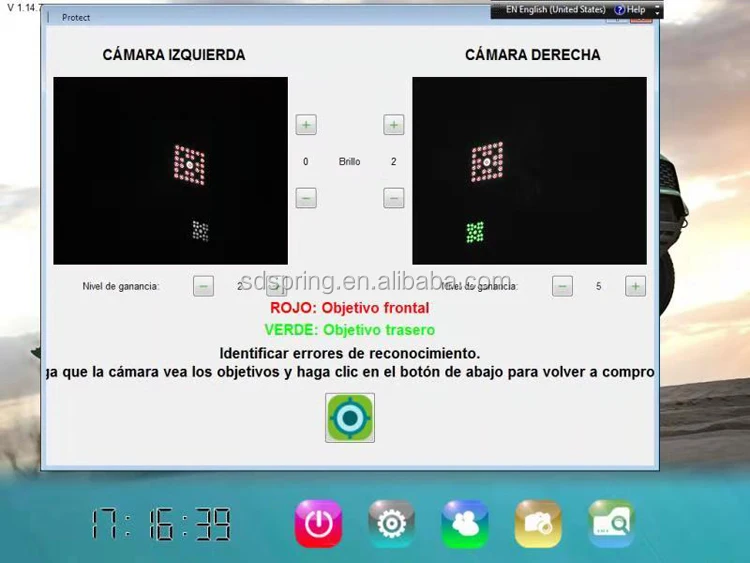Open the search magnifier icon
This screenshot has width=750, height=563.
tap(611, 524)
